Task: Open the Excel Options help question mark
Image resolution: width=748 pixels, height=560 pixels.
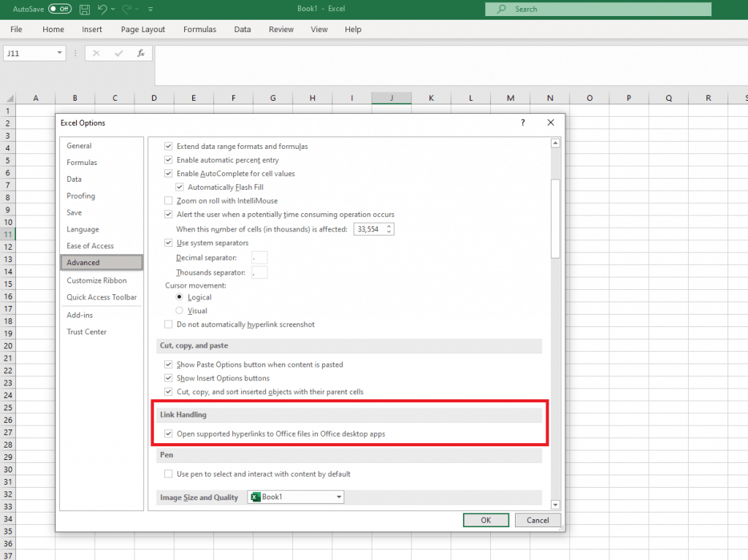Action: pos(522,123)
